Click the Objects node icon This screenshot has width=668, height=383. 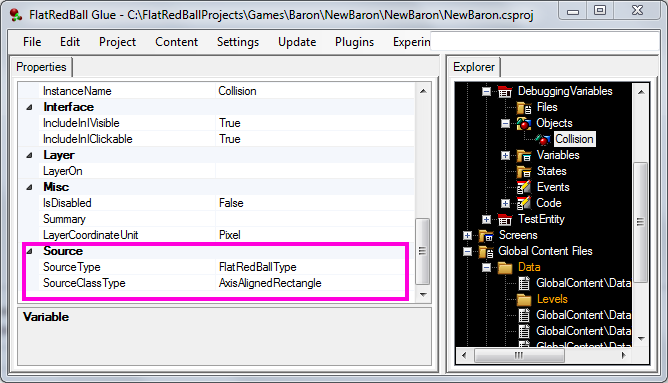coord(524,124)
